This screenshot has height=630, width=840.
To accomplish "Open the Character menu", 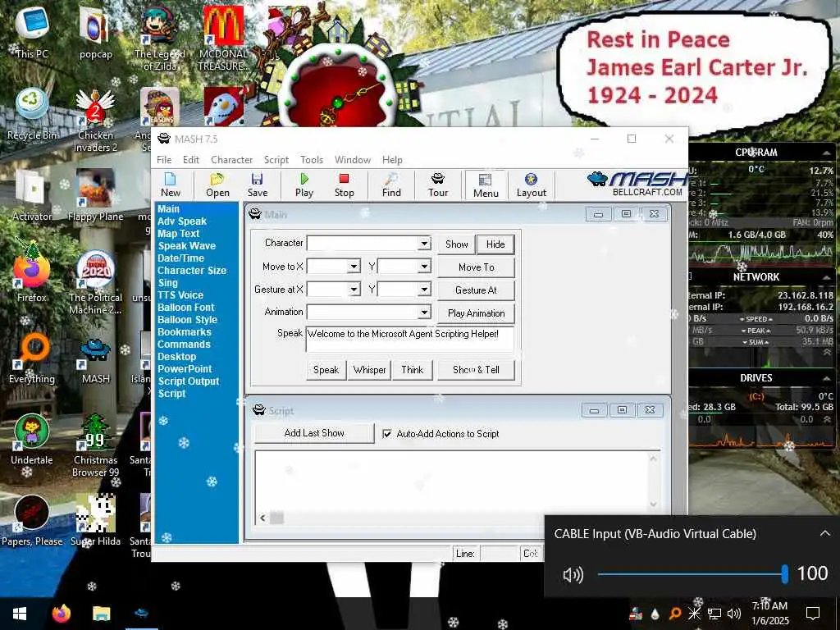I will tap(231, 160).
